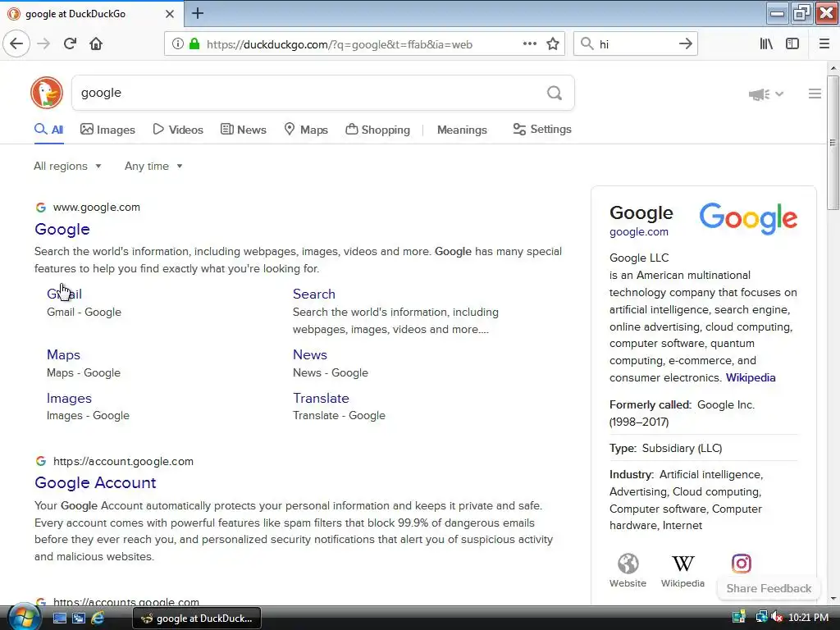Open the Library icon in the toolbar
The height and width of the screenshot is (630, 840).
click(766, 44)
